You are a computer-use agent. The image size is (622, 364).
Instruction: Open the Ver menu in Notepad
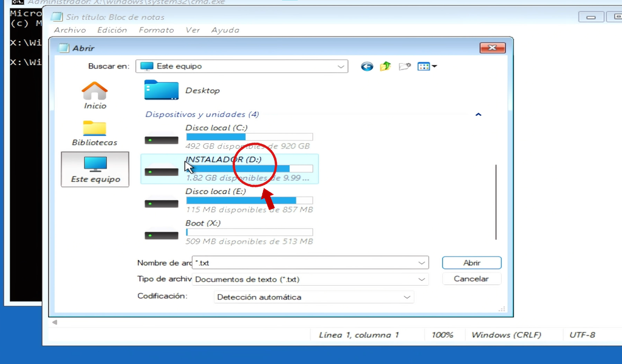click(193, 30)
